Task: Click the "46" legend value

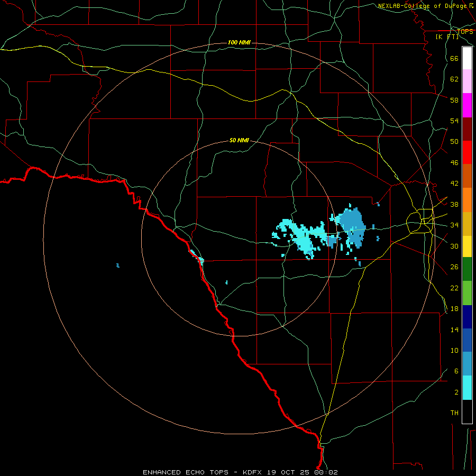Action: click(x=454, y=163)
